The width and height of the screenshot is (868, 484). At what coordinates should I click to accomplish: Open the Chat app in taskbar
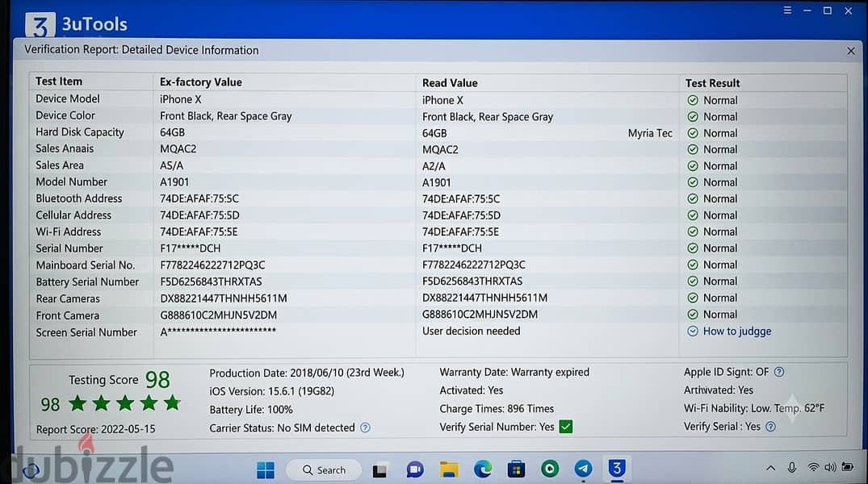415,469
